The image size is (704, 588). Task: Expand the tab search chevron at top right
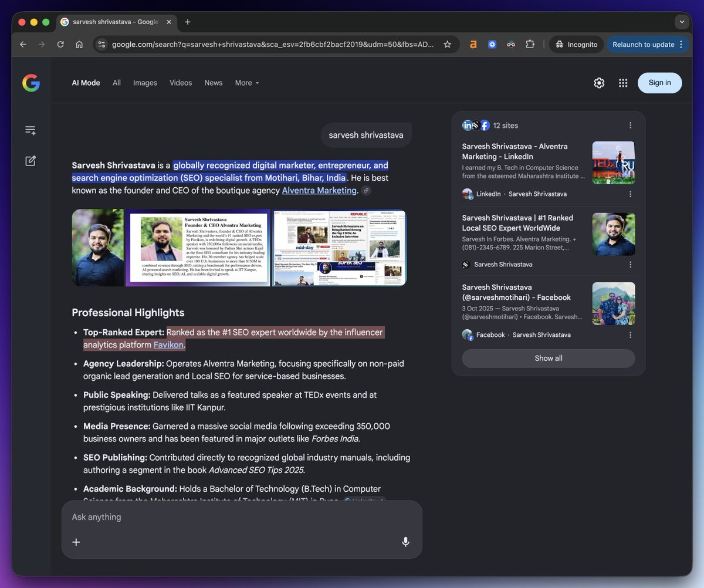pyautogui.click(x=681, y=22)
